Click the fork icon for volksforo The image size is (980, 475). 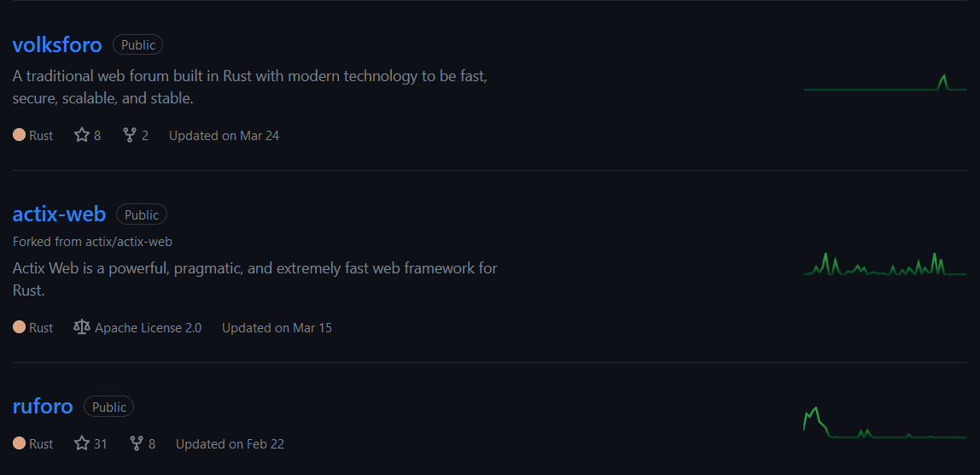tap(130, 135)
